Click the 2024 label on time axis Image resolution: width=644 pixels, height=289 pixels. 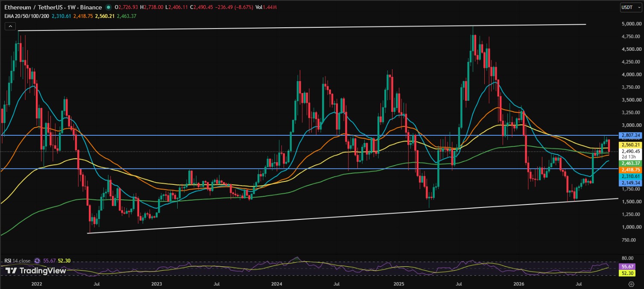click(276, 283)
